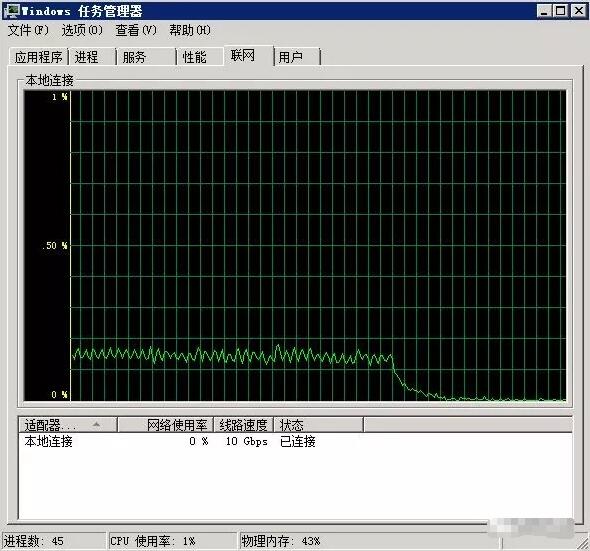Viewport: 590px width, 551px height.
Task: Open the 帮助(H) menu
Action: coord(190,30)
